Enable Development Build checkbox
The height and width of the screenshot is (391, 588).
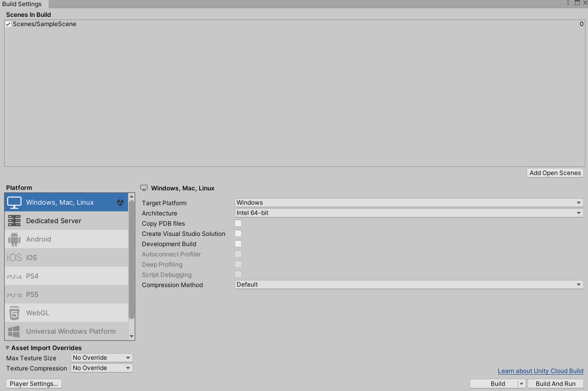coord(238,244)
